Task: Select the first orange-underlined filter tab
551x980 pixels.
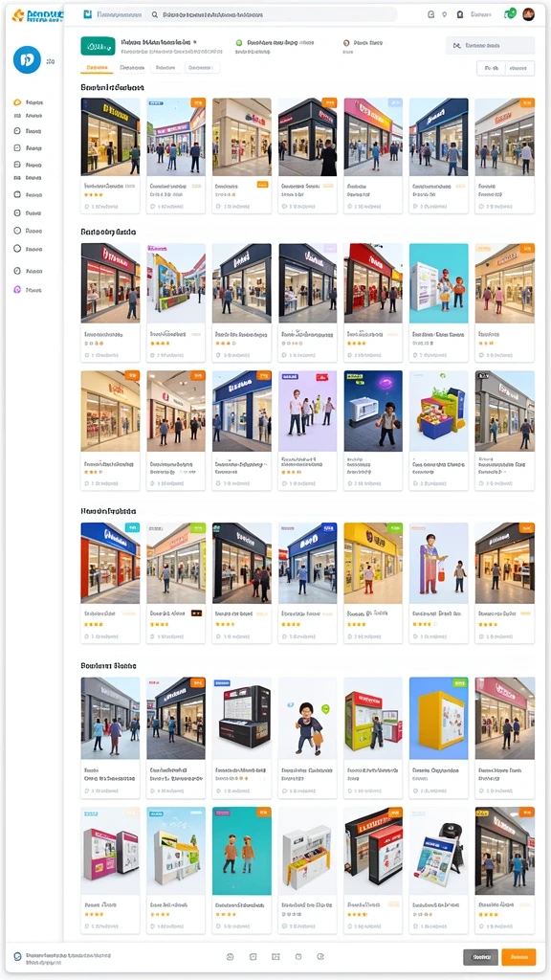Action: 97,68
